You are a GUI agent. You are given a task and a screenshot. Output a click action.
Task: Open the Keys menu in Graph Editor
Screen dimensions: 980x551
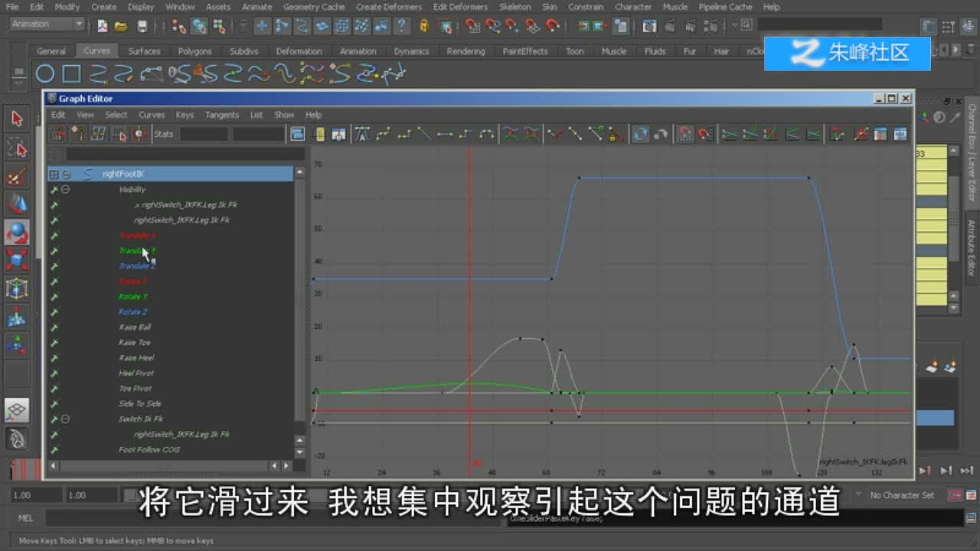pyautogui.click(x=185, y=115)
